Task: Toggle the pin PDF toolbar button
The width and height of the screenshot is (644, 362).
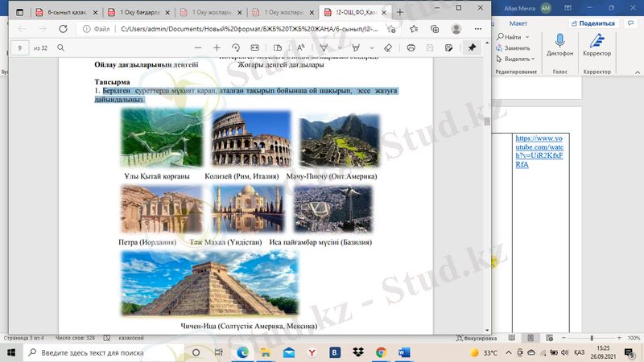Action: [x=472, y=48]
